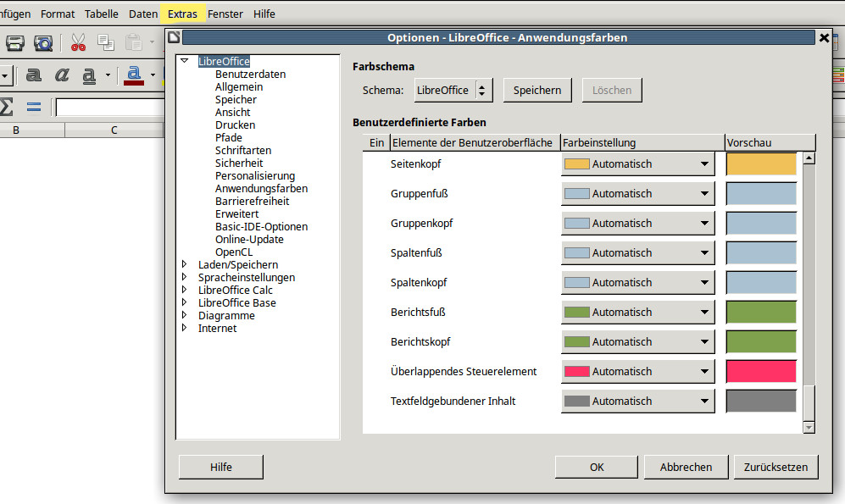Click the Zurücksetzen button
Screen dimensions: 845x504
[776, 467]
